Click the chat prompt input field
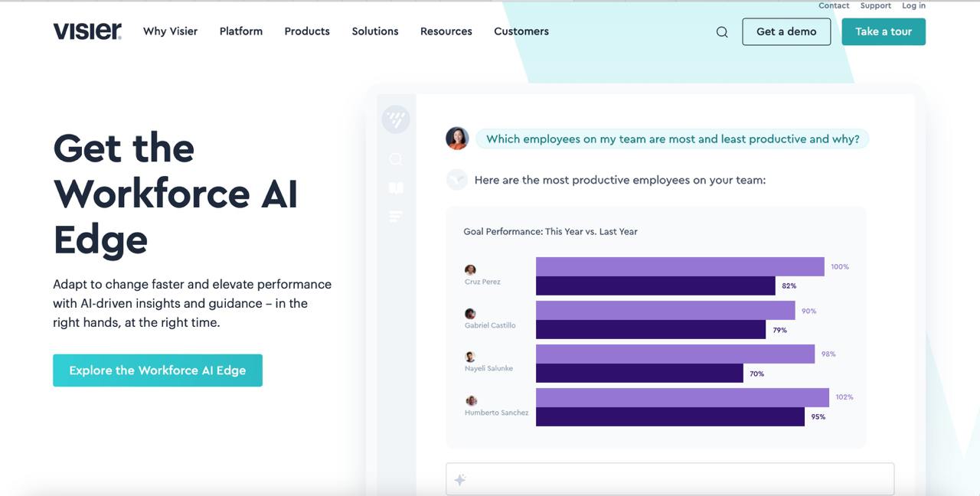This screenshot has height=496, width=980. 670,479
